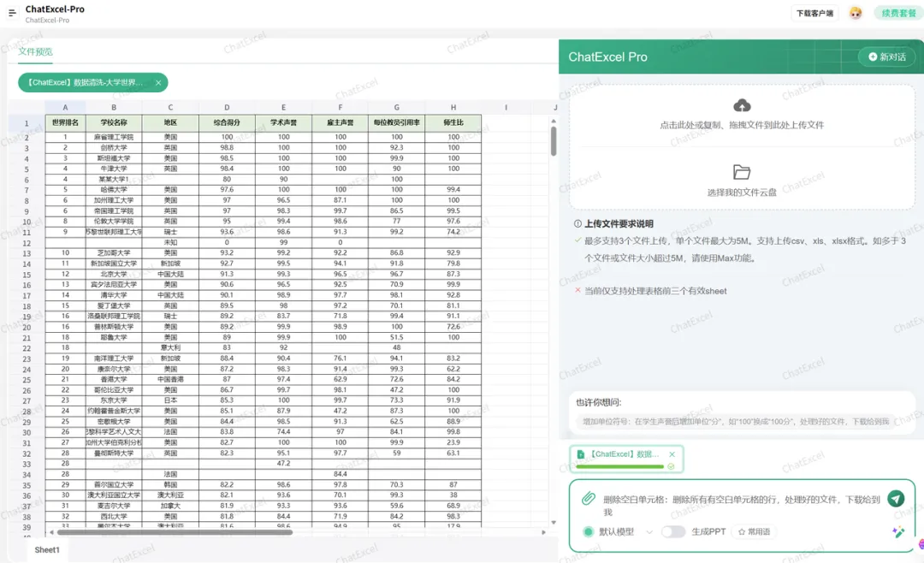Screen dimensions: 924x563
Task: Click the 雇主声誉 header cell
Action: coord(340,122)
